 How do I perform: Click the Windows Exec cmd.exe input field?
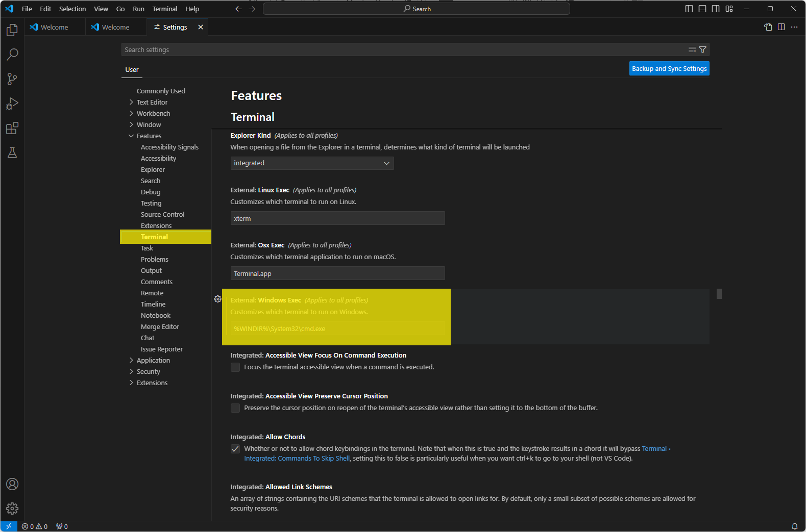tap(337, 328)
